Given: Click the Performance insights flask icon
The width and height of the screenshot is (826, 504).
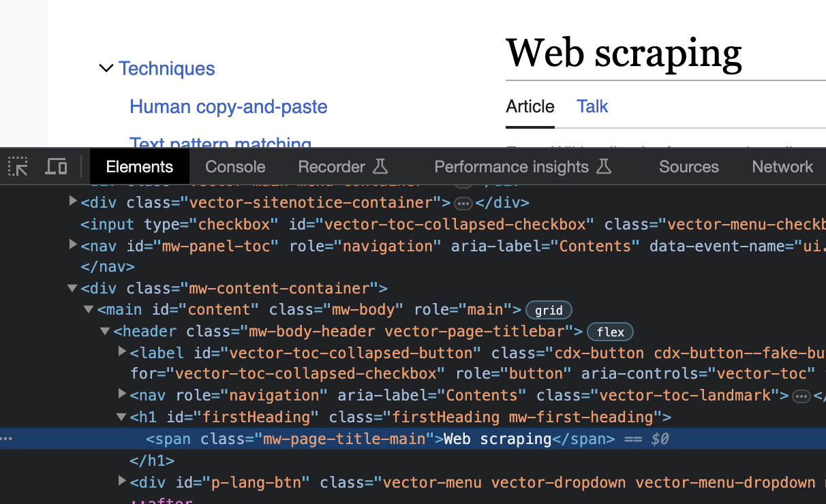Looking at the screenshot, I should click(x=605, y=165).
